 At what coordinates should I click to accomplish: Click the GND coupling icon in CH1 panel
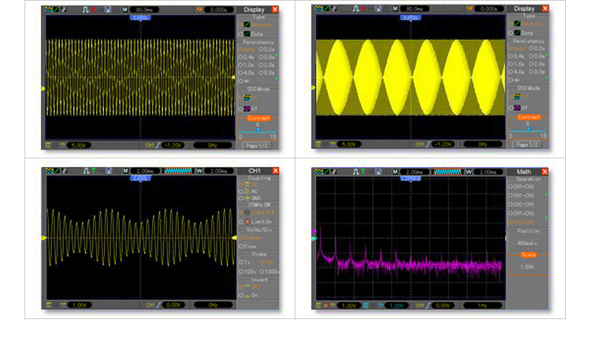click(246, 198)
